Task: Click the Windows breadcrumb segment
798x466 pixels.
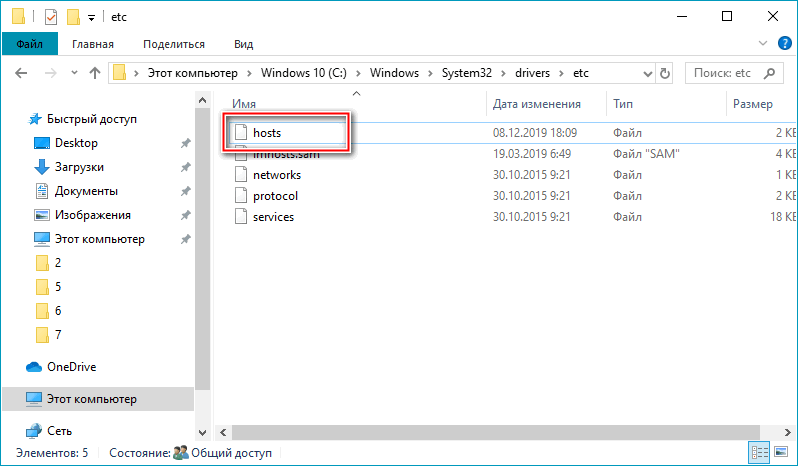Action: [394, 73]
